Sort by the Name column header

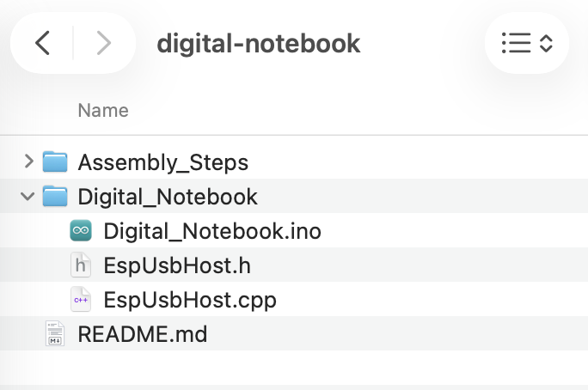103,110
